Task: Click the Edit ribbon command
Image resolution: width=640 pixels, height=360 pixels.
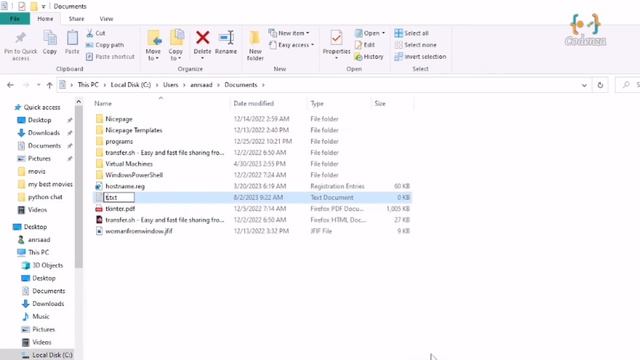Action: (x=364, y=45)
